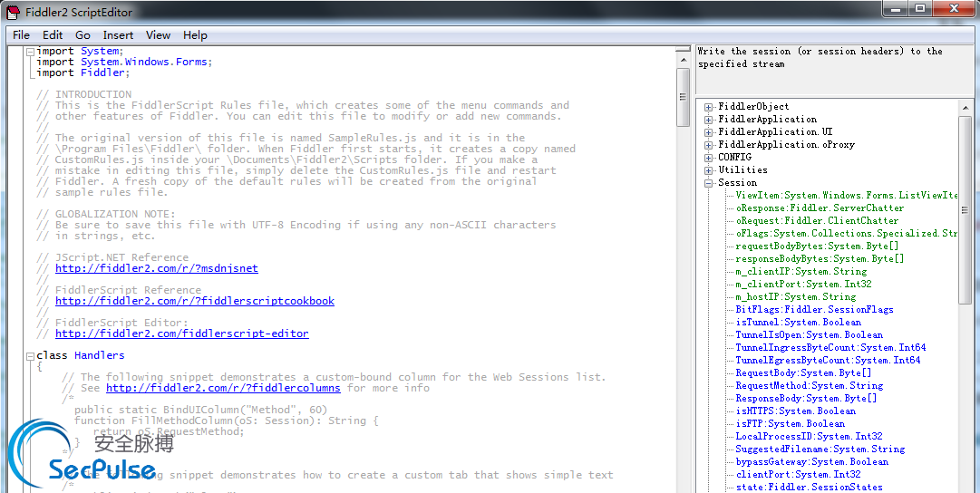Click the '// INTRODUCTION' comment line

tap(83, 94)
